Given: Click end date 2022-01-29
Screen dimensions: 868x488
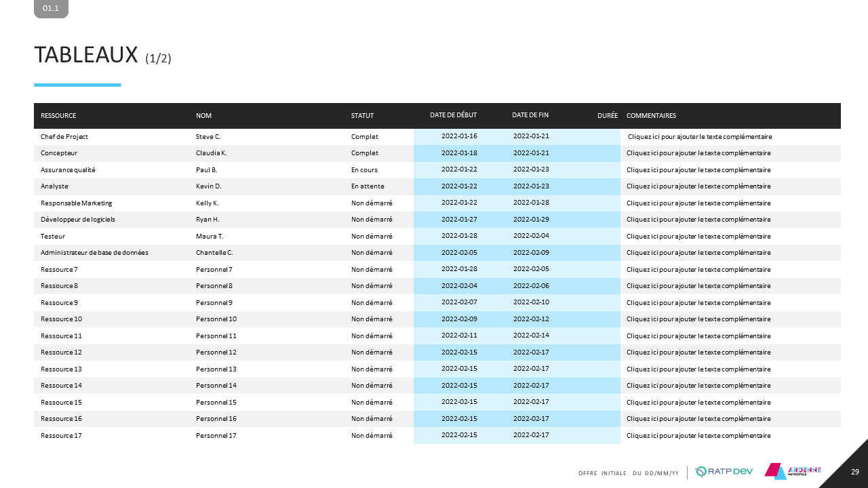Looking at the screenshot, I should click(x=531, y=219).
